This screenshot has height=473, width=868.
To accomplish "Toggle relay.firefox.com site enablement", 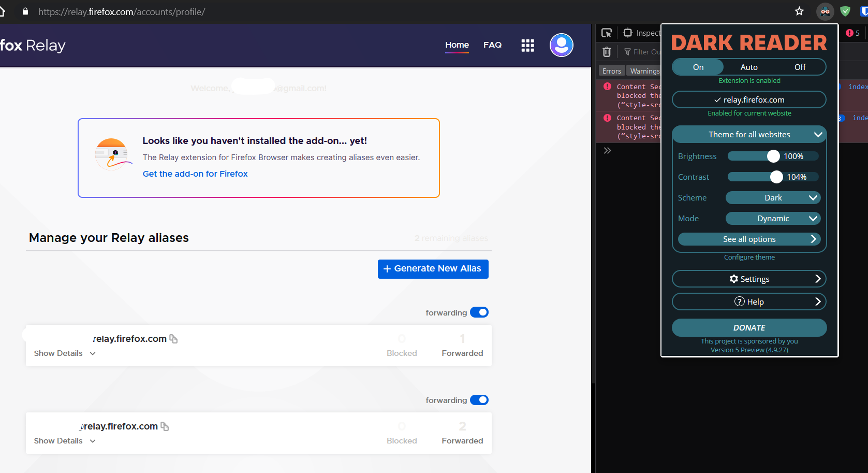I will [749, 100].
